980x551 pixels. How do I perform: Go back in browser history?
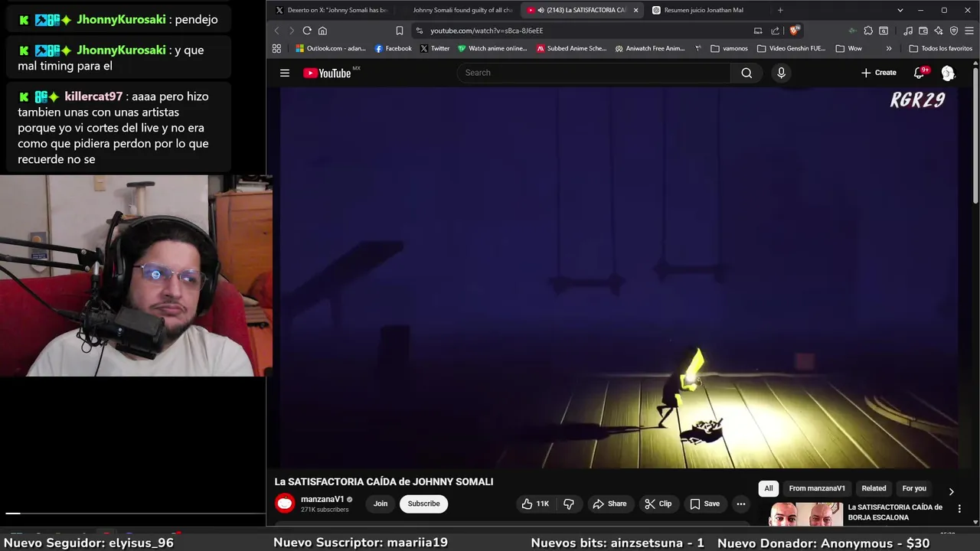click(277, 31)
